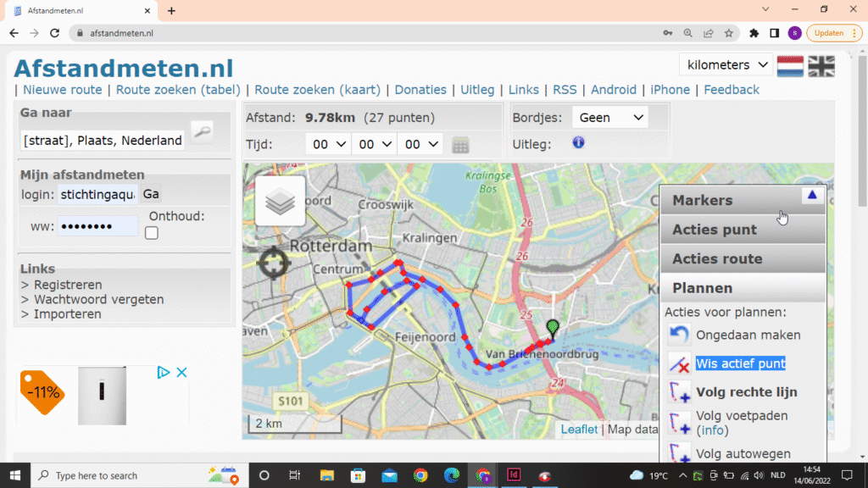This screenshot has width=868, height=488.
Task: Click the Afstandmeten.nl site title
Action: pos(124,69)
